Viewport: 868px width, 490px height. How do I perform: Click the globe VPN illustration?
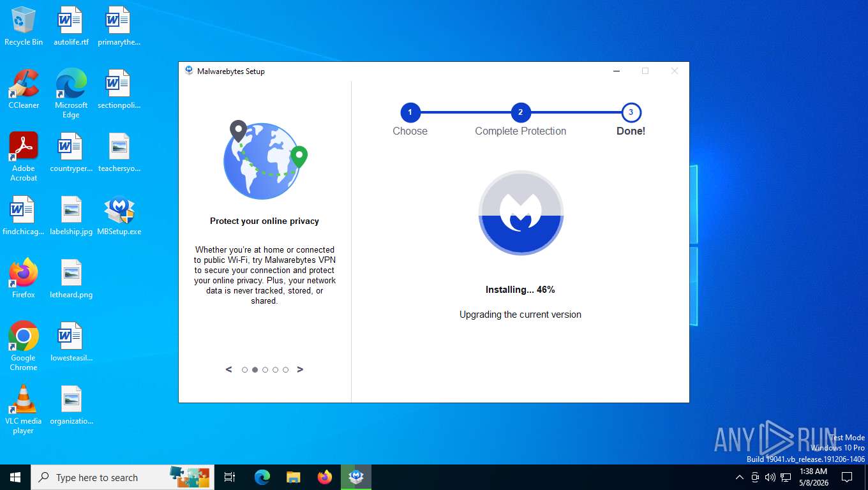[265, 160]
